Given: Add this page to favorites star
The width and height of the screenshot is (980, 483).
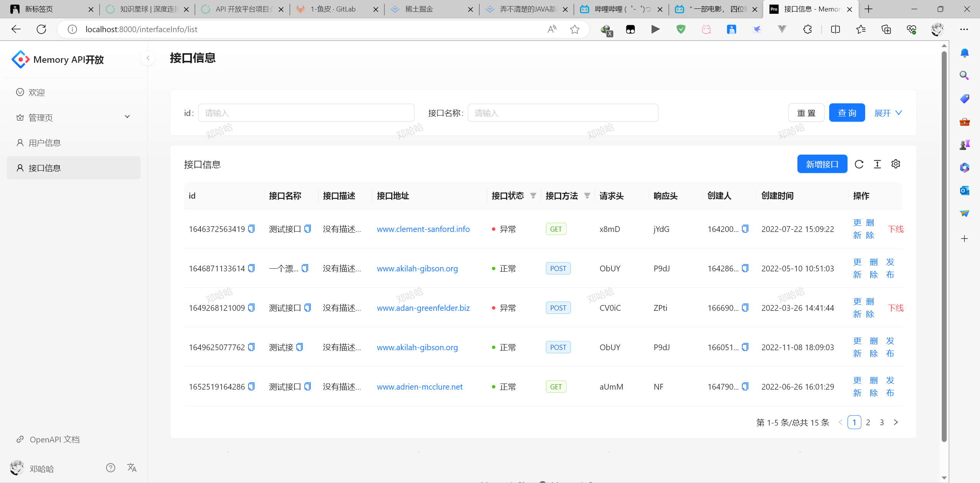Looking at the screenshot, I should [575, 29].
